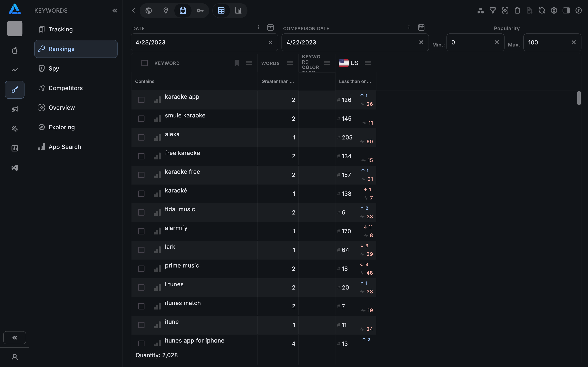Image resolution: width=588 pixels, height=367 pixels.
Task: Switch to the chart view icon
Action: pyautogui.click(x=238, y=10)
